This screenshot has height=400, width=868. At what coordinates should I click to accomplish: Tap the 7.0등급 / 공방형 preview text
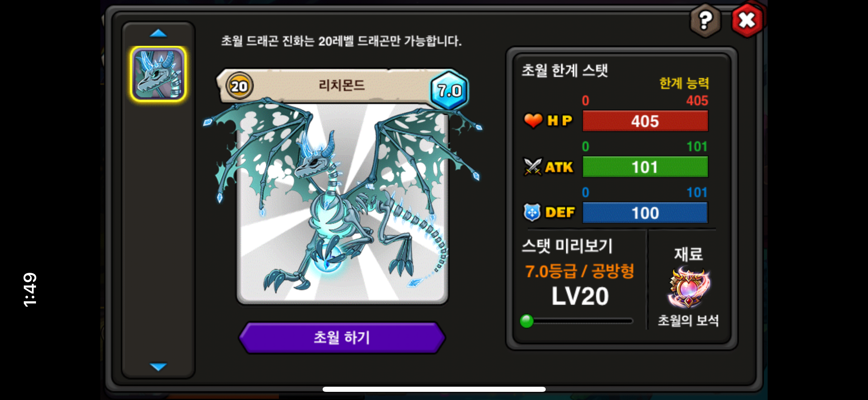pos(579,271)
